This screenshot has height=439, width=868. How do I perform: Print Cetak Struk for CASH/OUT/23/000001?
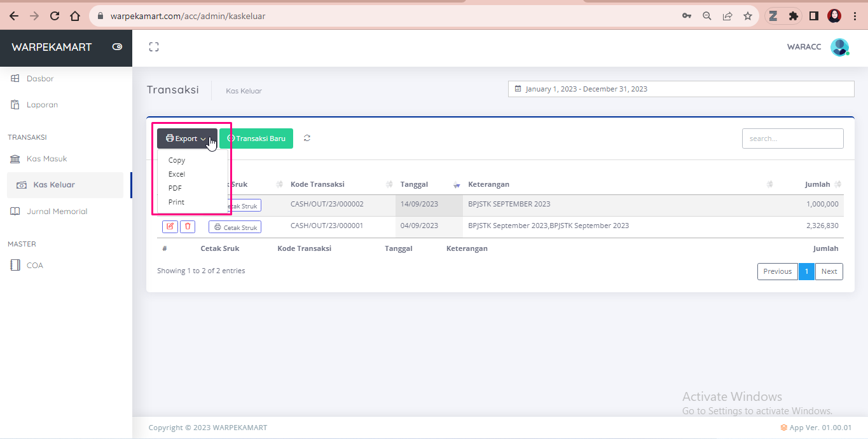coord(235,227)
